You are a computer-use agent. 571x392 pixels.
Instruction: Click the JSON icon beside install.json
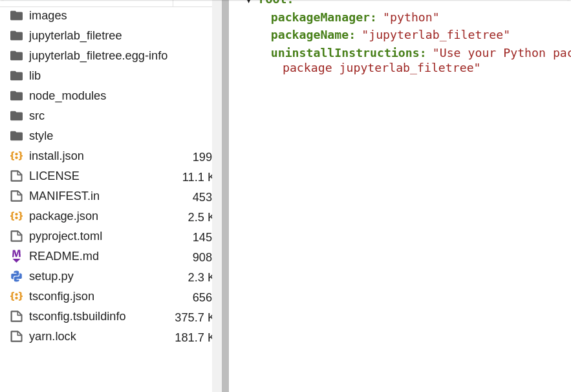(x=16, y=156)
